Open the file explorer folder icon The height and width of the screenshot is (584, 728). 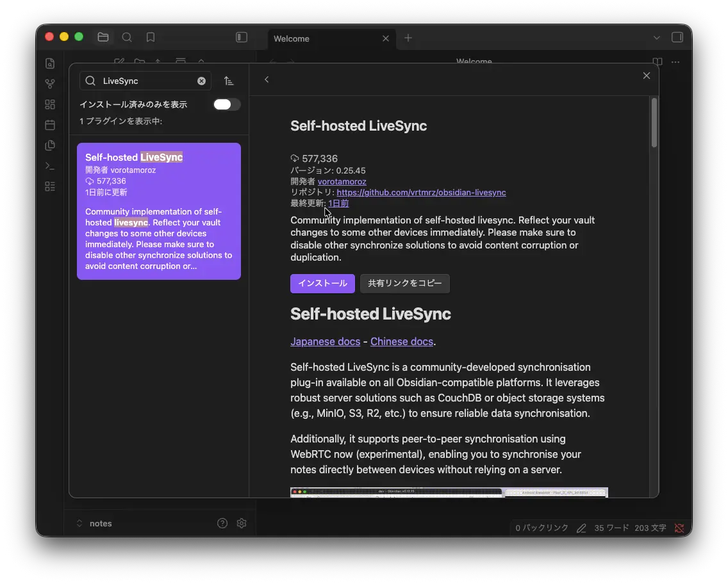click(x=103, y=37)
